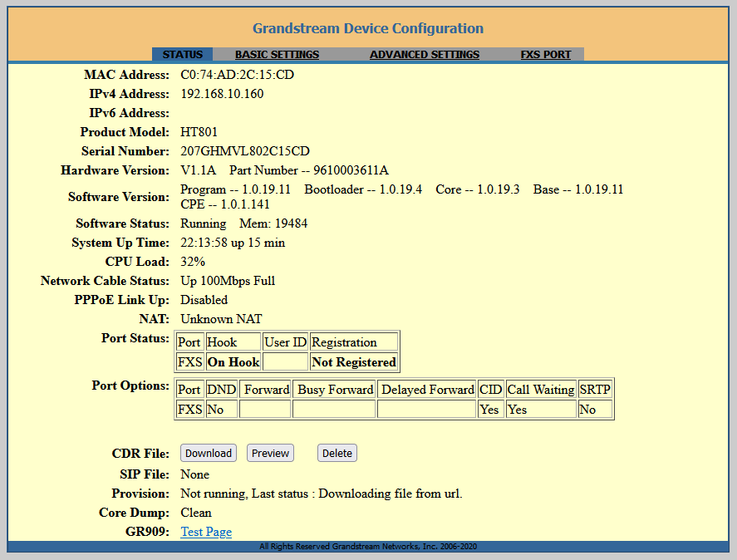Click the Grandstream Device Configuration title
This screenshot has height=560, width=737.
pos(368,28)
